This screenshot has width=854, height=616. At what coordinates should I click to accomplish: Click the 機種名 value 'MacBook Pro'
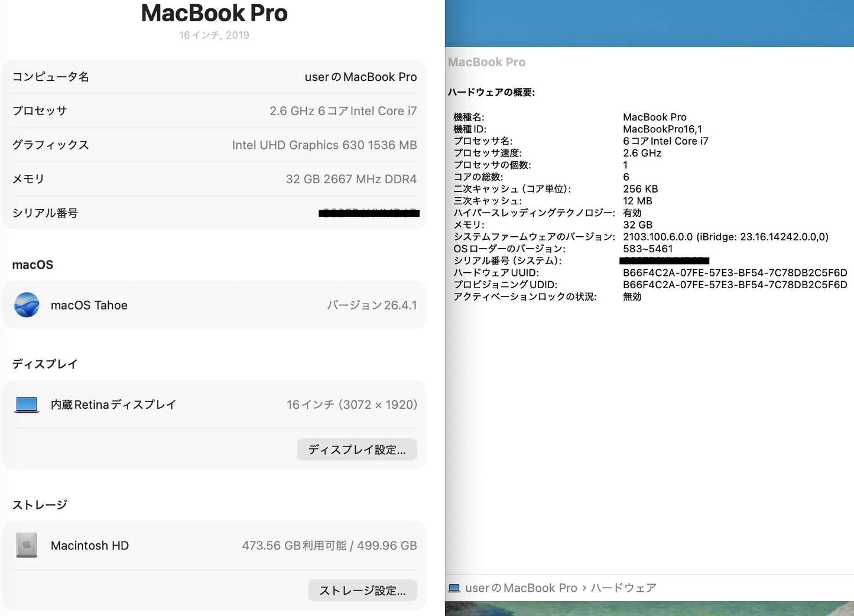(x=655, y=117)
